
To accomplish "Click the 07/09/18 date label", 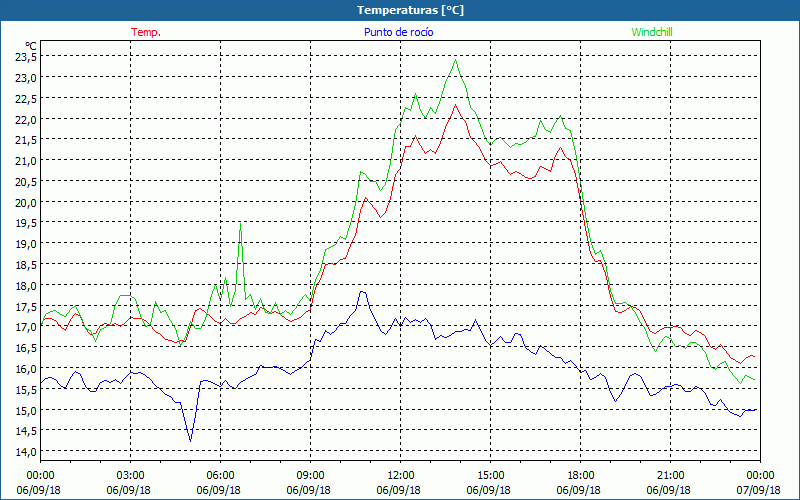I will [758, 490].
